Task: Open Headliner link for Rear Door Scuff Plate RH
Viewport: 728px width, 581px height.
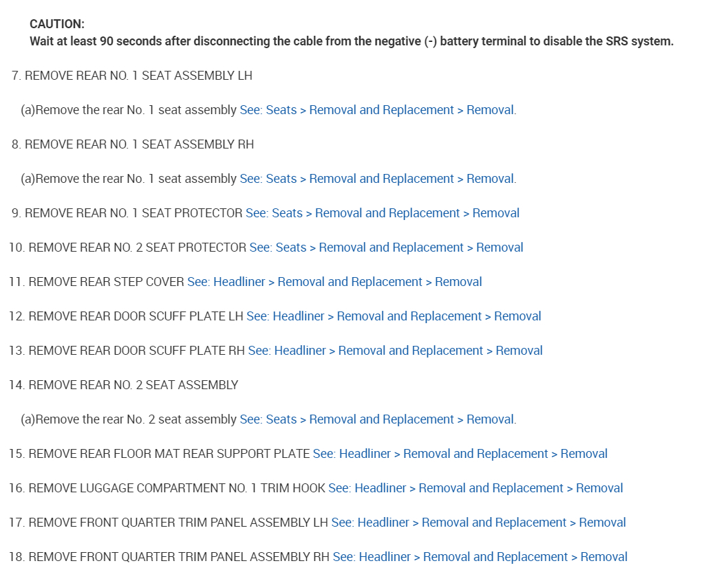Action: pyautogui.click(x=395, y=351)
